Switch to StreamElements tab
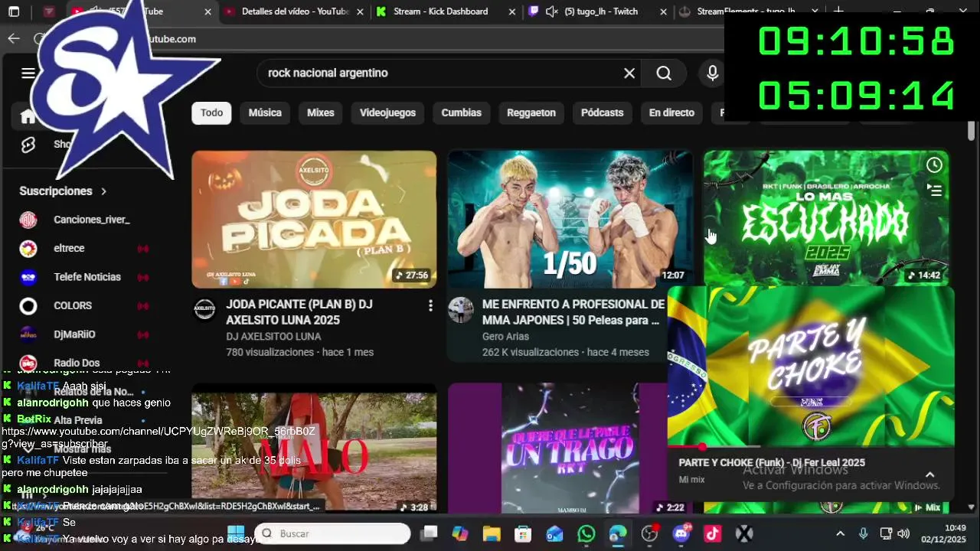Screen dimensions: 980x551 coord(744,11)
